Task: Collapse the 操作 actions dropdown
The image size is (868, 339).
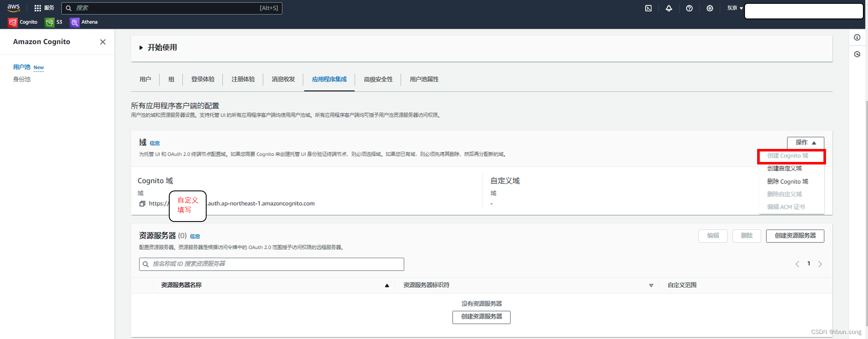Action: 805,143
